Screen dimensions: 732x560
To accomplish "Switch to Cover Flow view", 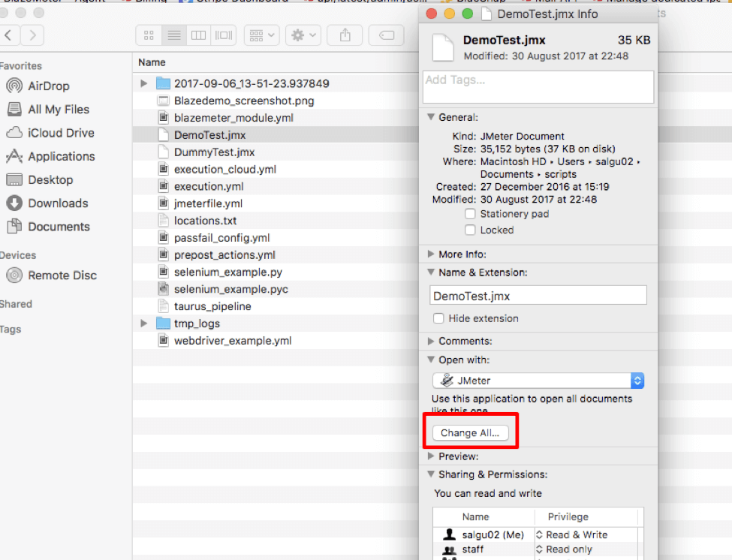I will tap(224, 35).
